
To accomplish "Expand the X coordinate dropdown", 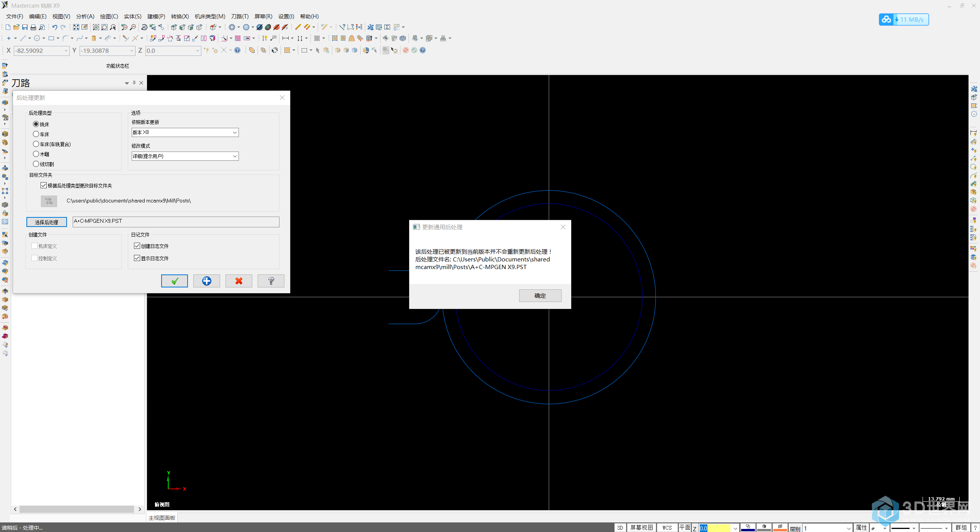I will tap(66, 51).
